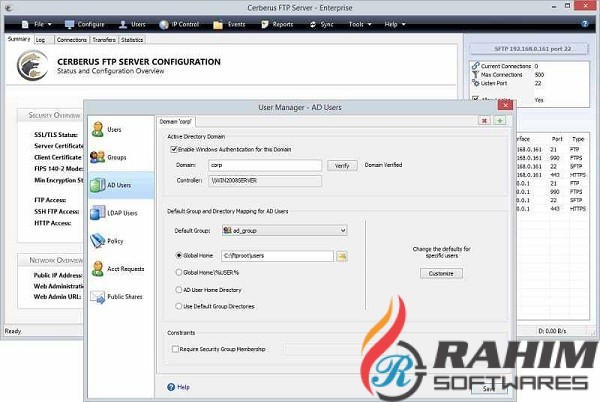Click Listen Port gears icon

[x=476, y=83]
